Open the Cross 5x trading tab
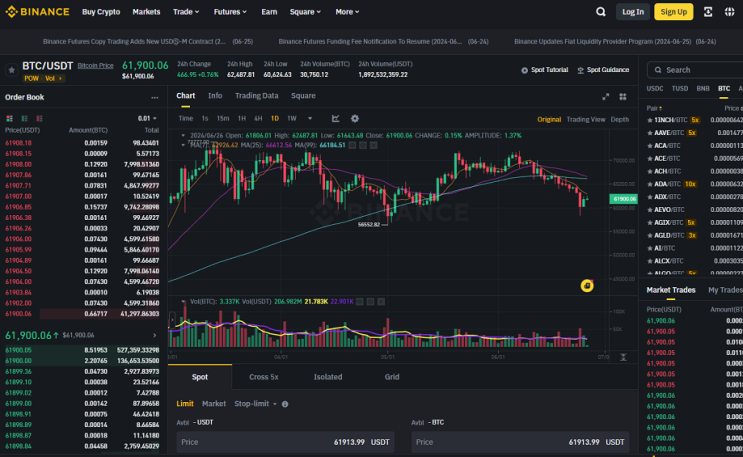 click(x=263, y=377)
